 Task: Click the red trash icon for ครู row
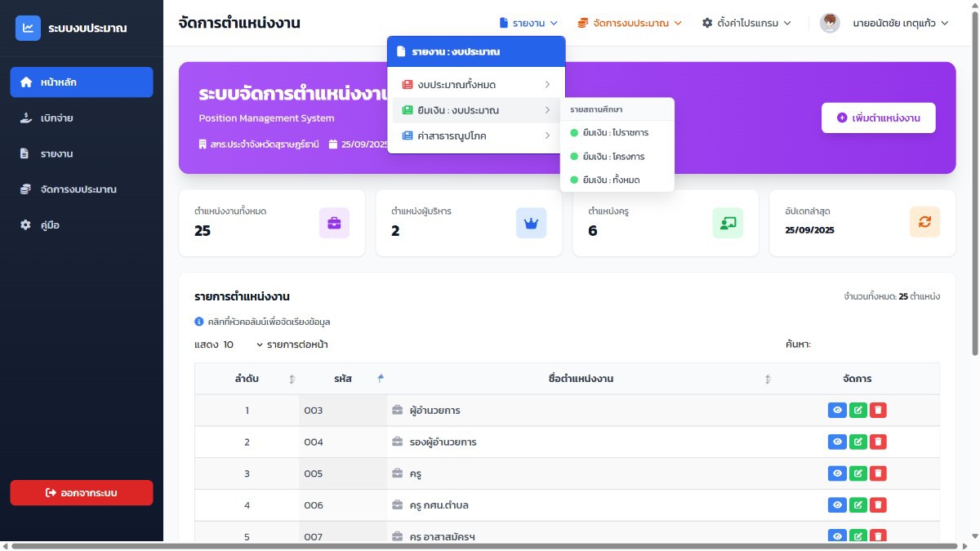click(x=877, y=473)
